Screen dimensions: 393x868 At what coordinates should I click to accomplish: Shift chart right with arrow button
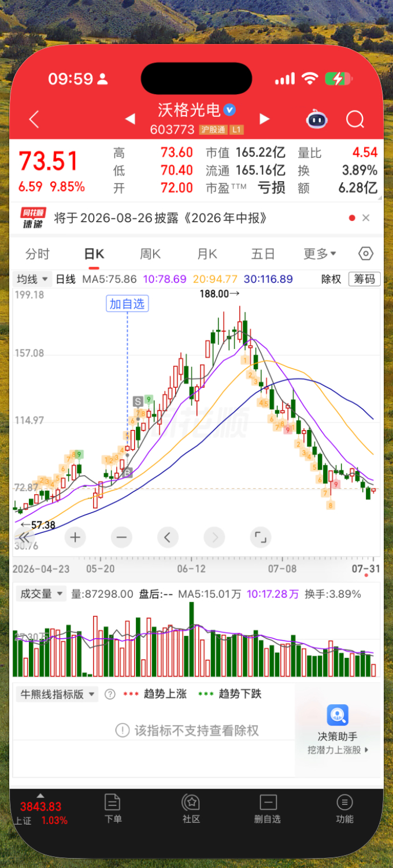pyautogui.click(x=214, y=538)
